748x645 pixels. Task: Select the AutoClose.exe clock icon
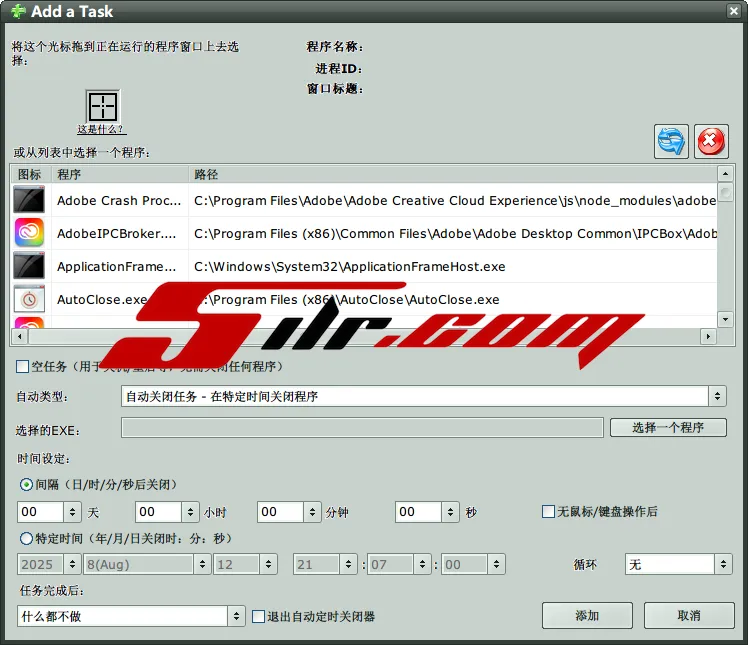[29, 299]
